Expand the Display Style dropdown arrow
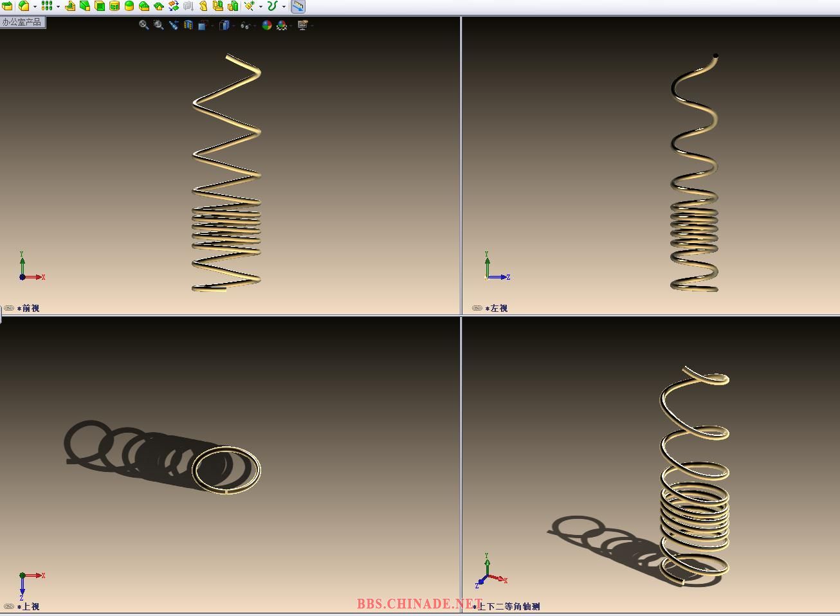Image resolution: width=840 pixels, height=616 pixels. pos(233,26)
